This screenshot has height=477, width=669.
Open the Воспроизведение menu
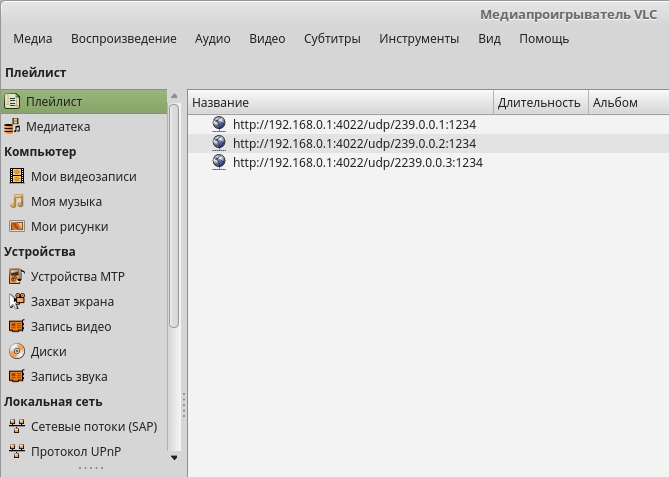123,39
